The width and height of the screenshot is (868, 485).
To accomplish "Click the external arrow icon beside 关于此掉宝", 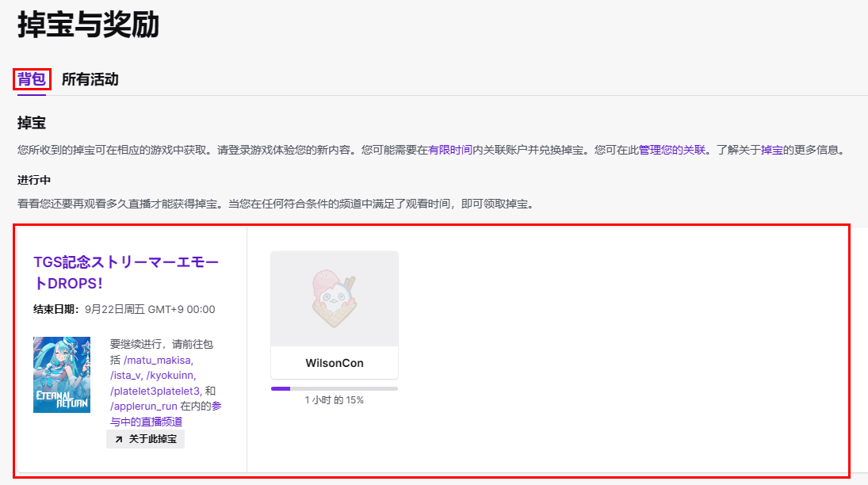I will 118,439.
